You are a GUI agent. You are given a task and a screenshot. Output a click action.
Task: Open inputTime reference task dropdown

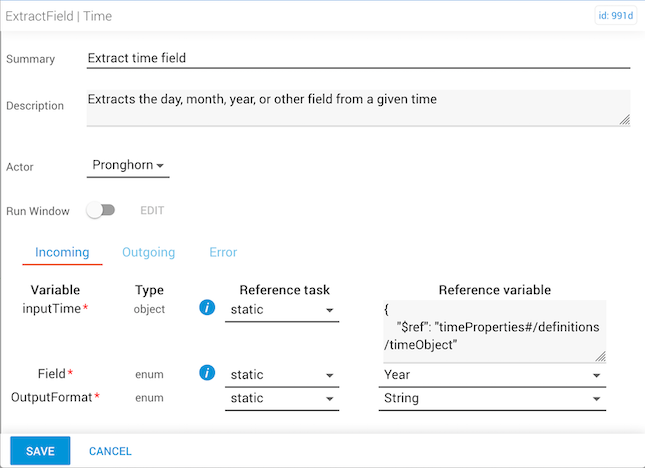tap(281, 310)
